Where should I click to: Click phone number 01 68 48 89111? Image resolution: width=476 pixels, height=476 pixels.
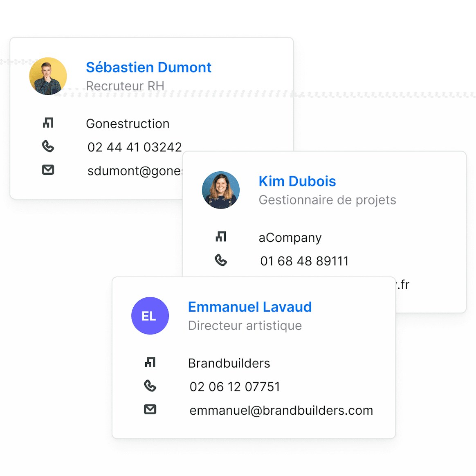pos(304,261)
